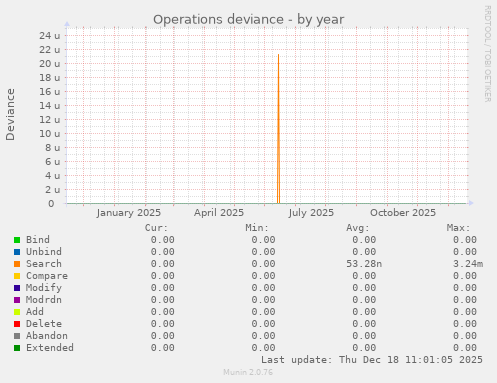
Task: Click the 'Bind' legend label
Action: click(38, 240)
